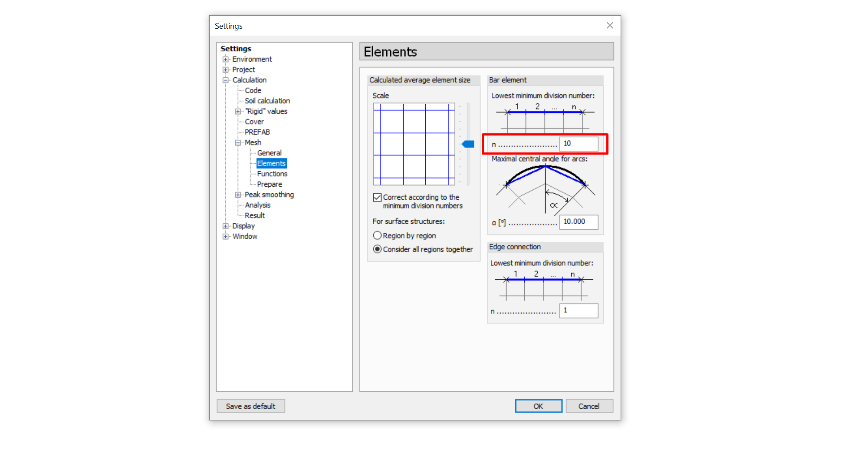This screenshot has width=868, height=456.
Task: Select Consider all regions together option
Action: coord(378,249)
